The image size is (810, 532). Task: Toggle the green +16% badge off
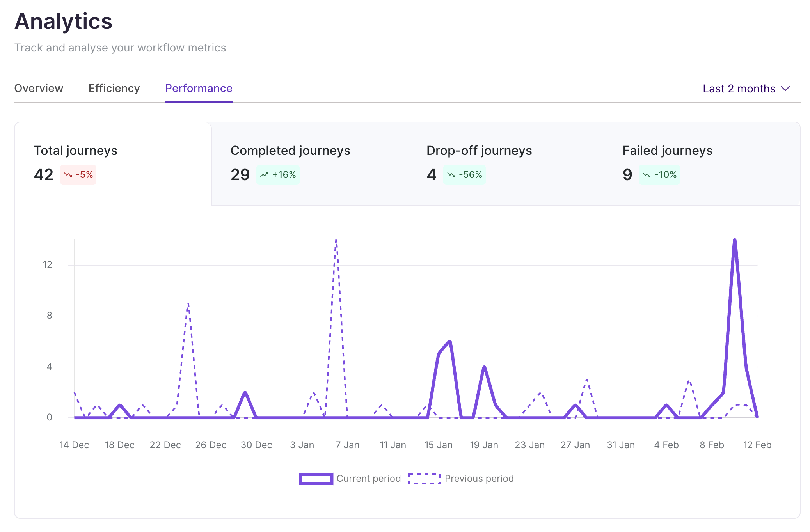click(278, 175)
